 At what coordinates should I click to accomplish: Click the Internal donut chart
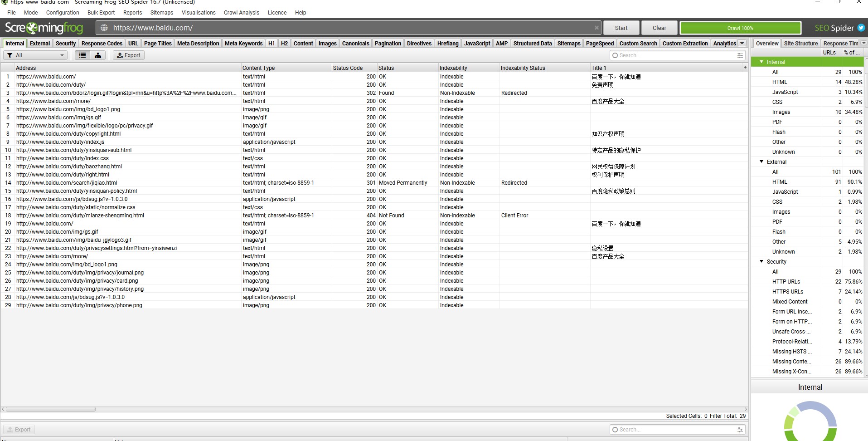pos(810,421)
